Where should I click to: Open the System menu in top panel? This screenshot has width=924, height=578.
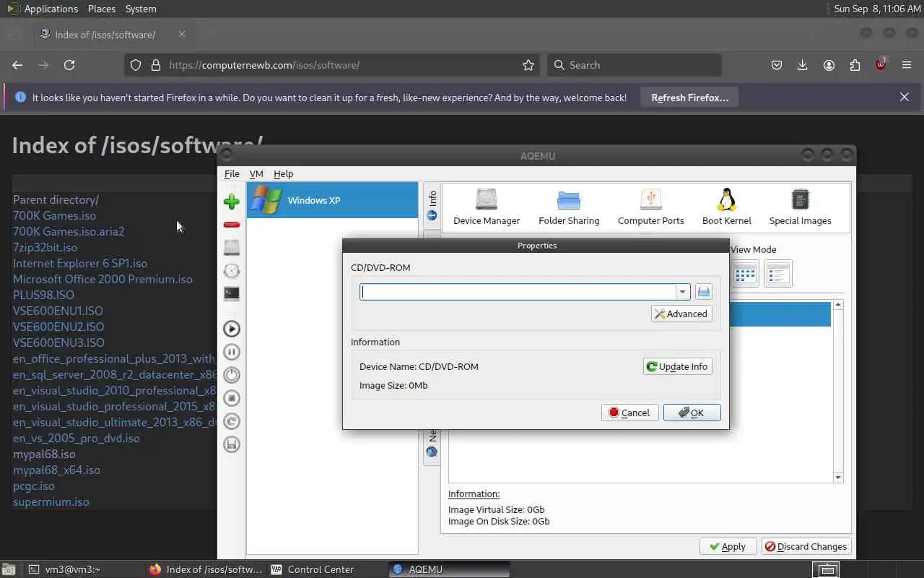(141, 9)
